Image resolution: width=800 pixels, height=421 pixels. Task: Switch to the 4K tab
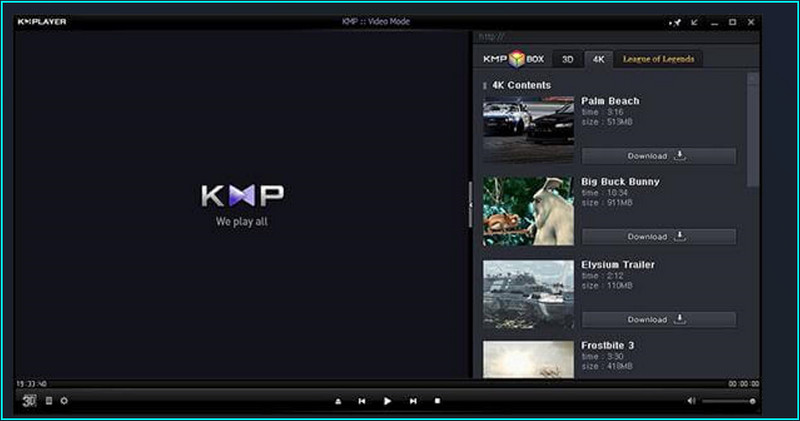[598, 60]
